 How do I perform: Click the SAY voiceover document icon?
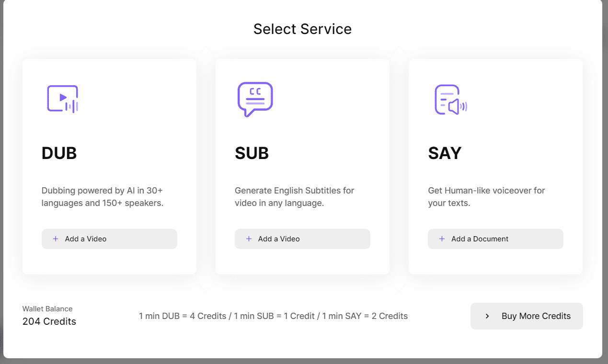pyautogui.click(x=450, y=100)
